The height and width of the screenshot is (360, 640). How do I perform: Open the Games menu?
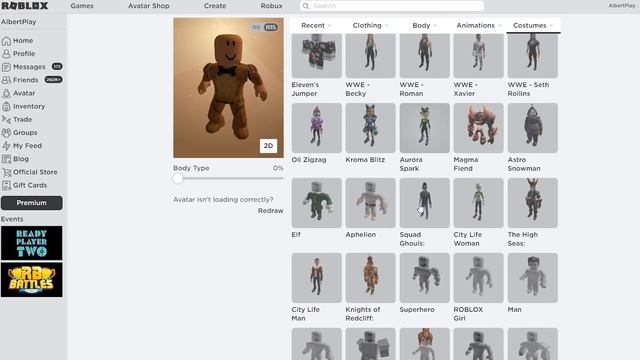[82, 6]
